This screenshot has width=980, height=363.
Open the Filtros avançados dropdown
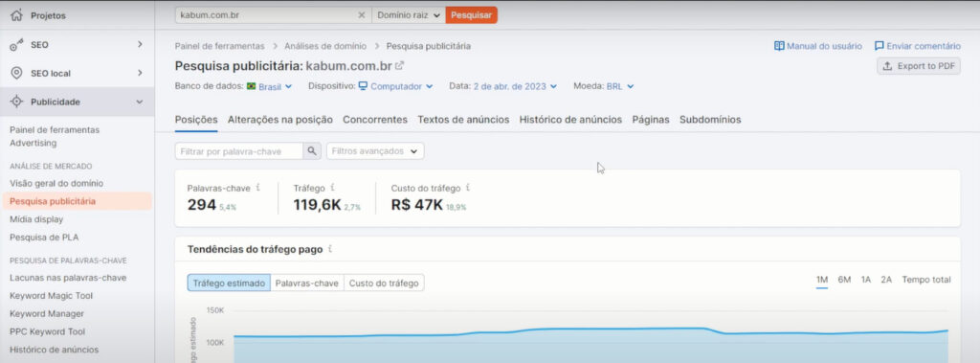pos(375,150)
